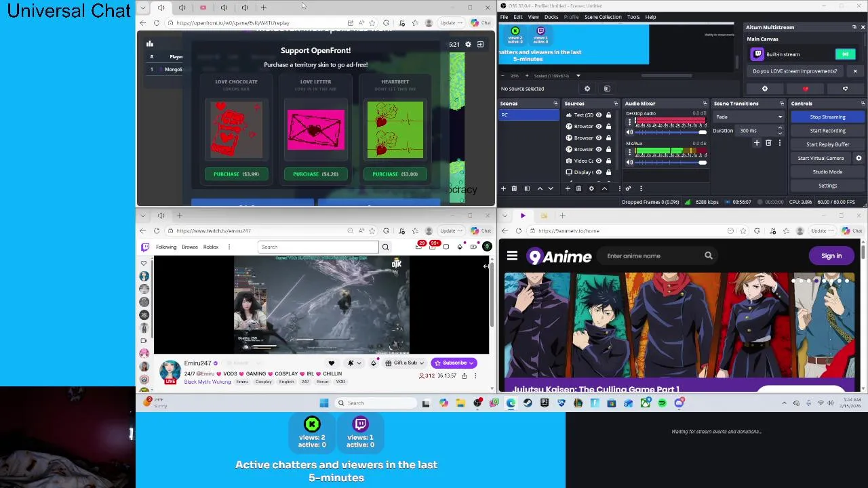
Task: Click Sign in on 9Anime
Action: tap(831, 256)
